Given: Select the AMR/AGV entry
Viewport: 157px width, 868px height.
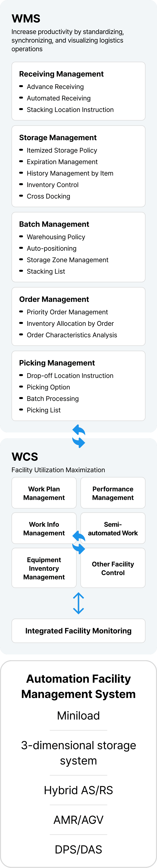Looking at the screenshot, I should tap(78, 820).
